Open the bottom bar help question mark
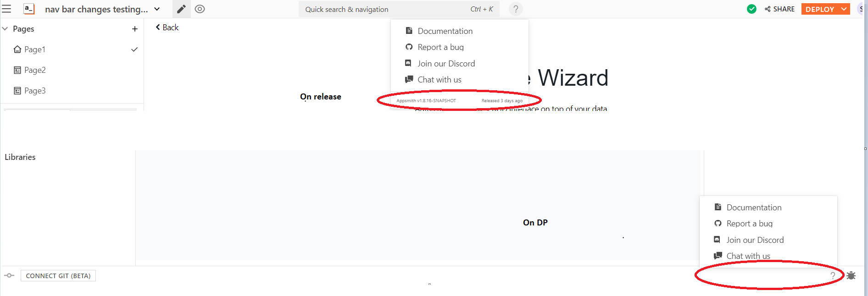This screenshot has width=868, height=296. 833,276
